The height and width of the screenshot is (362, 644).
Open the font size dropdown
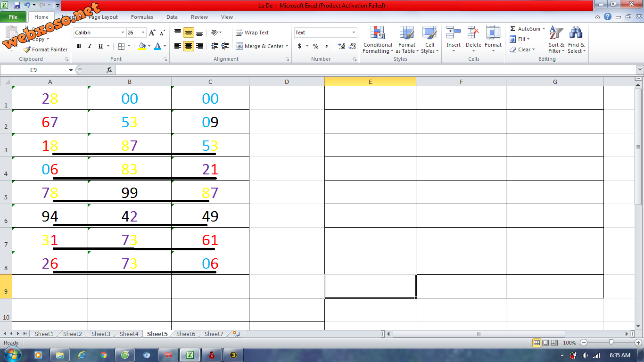tap(143, 33)
